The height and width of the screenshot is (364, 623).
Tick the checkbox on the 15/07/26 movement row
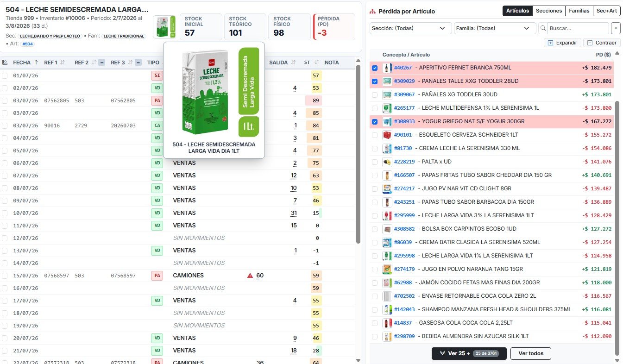tap(5, 276)
